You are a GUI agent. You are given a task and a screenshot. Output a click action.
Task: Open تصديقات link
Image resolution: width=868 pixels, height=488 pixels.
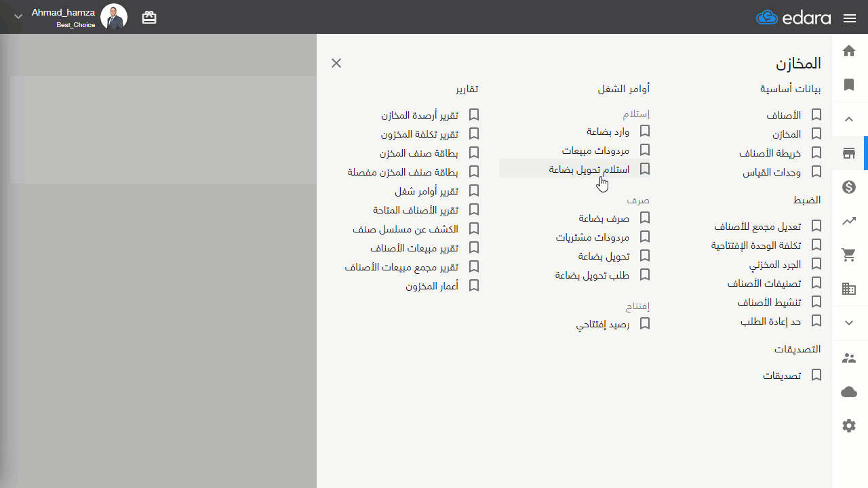point(783,375)
